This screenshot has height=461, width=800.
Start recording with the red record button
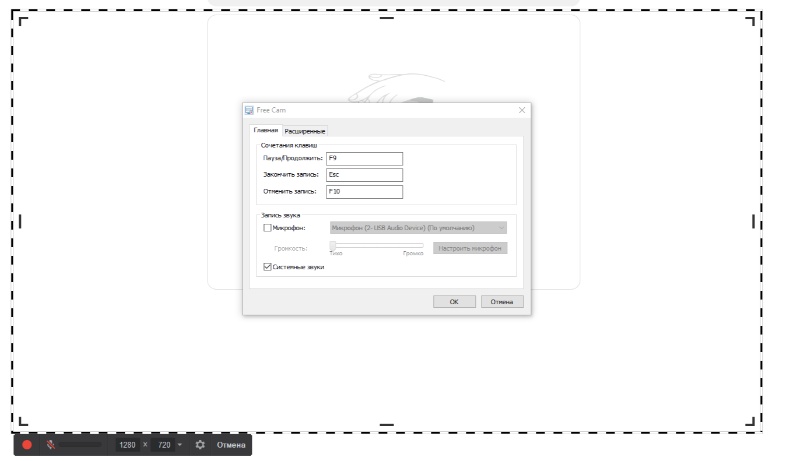pos(27,445)
